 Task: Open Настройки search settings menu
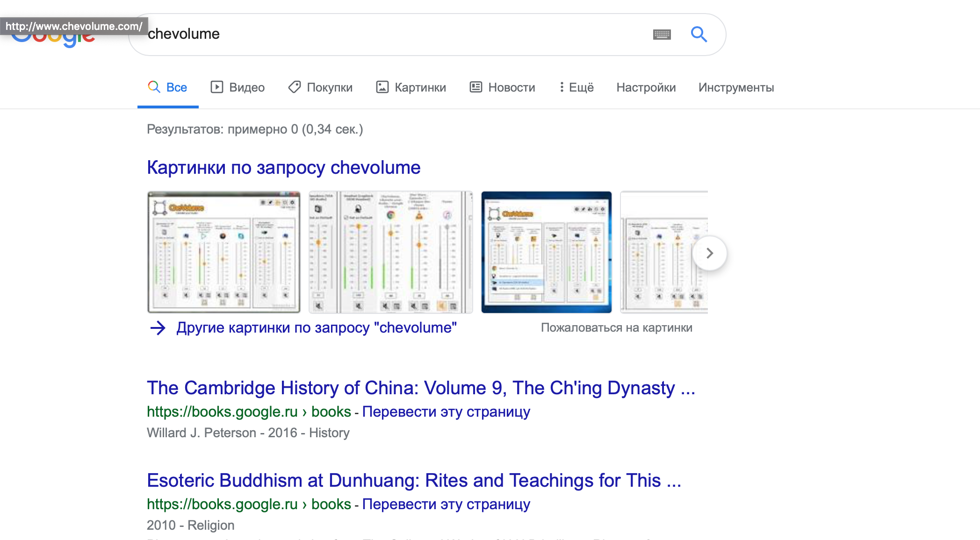click(643, 87)
